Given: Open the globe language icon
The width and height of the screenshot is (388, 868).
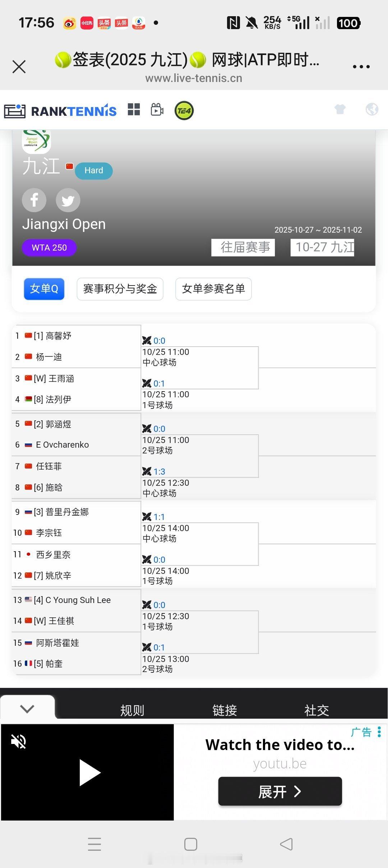Looking at the screenshot, I should point(372,109).
